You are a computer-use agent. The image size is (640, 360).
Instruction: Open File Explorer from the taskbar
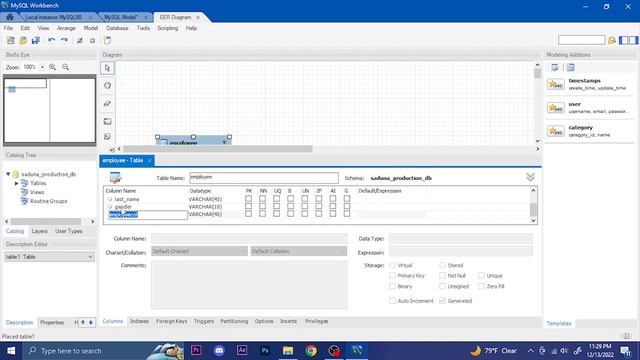pyautogui.click(x=288, y=351)
